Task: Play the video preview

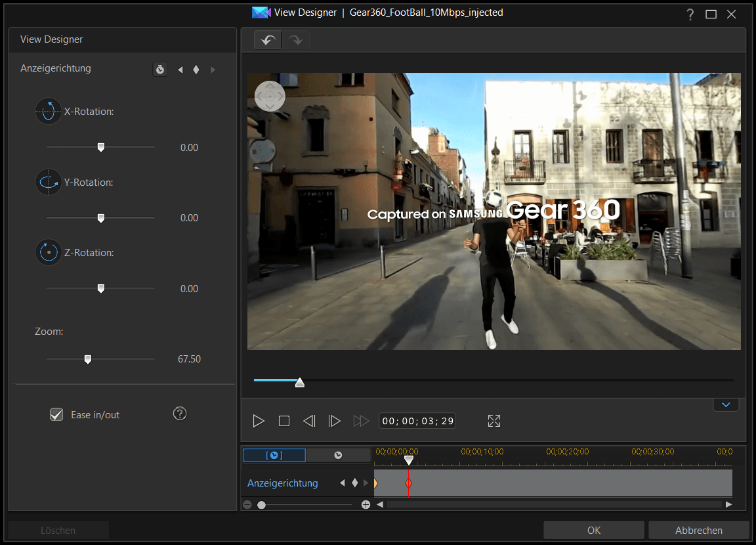Action: pos(259,421)
